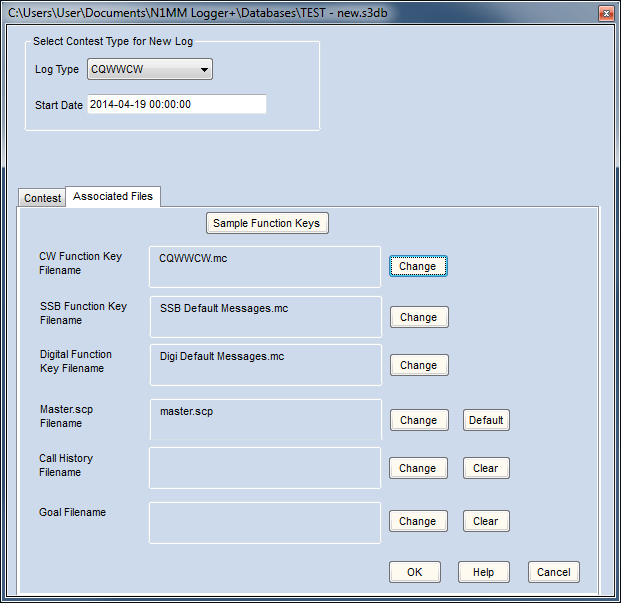Click the CW Function Key Filename label
This screenshot has height=603, width=621.
tap(80, 263)
